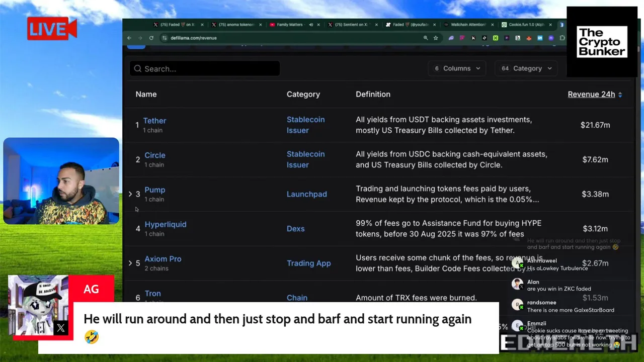
Task: Open the Hyperliquid protocol link
Action: [166, 224]
